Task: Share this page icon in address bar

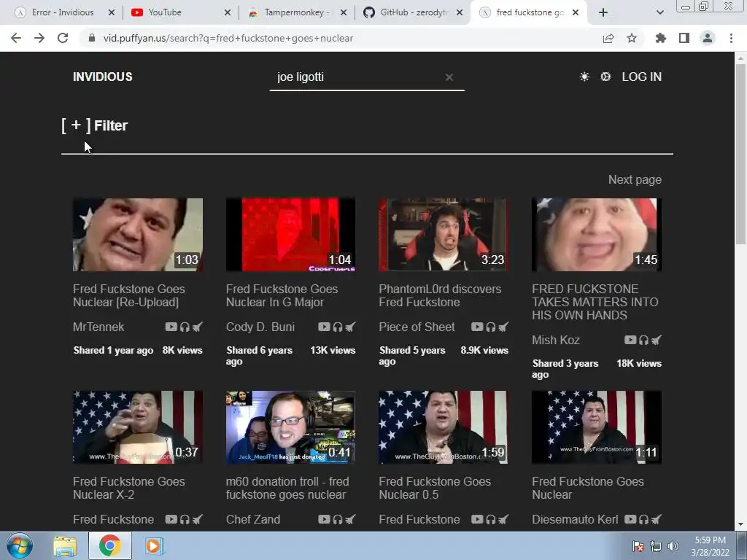Action: pyautogui.click(x=608, y=38)
